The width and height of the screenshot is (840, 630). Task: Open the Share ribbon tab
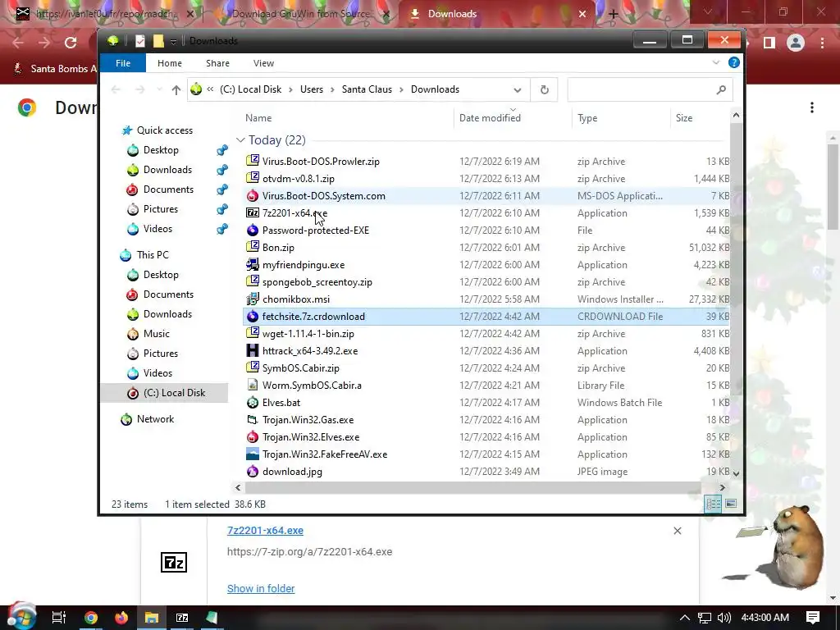[x=217, y=62]
